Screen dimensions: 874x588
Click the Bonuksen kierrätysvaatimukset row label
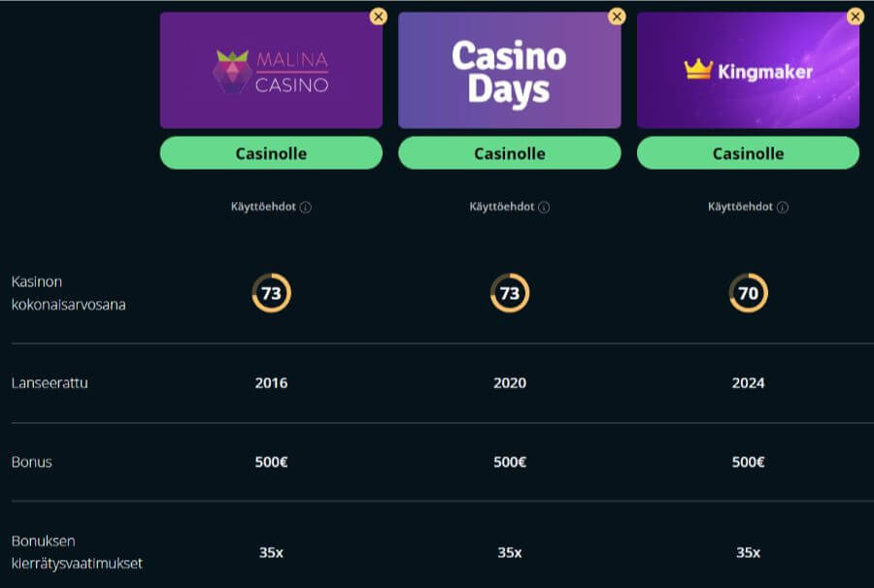tap(77, 552)
